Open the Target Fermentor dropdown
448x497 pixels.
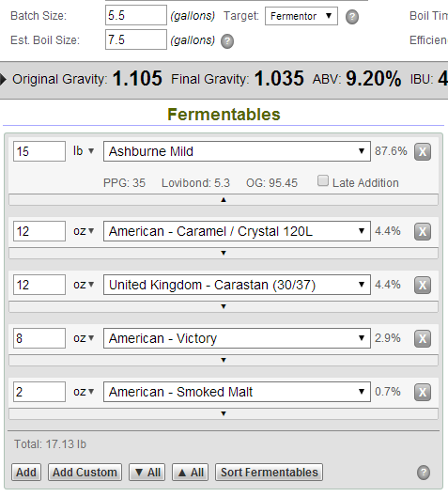[301, 16]
